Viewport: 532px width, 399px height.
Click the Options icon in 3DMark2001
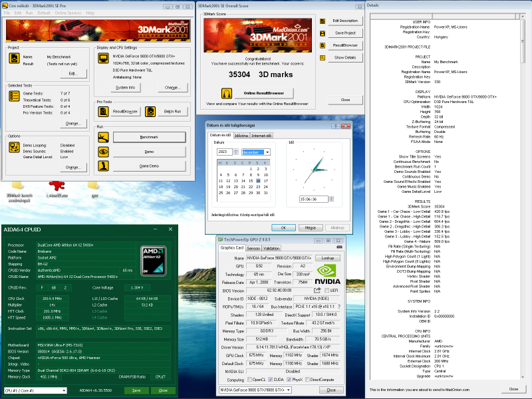click(14, 147)
